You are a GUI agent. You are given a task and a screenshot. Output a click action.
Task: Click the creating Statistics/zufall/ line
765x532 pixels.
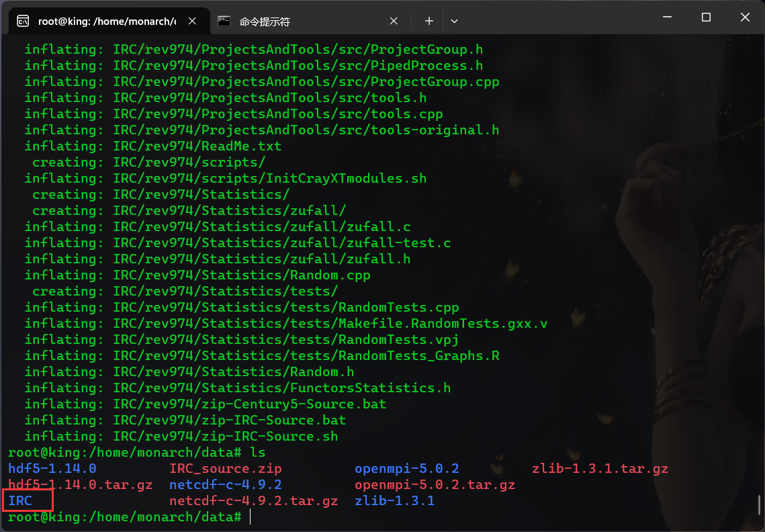point(189,210)
